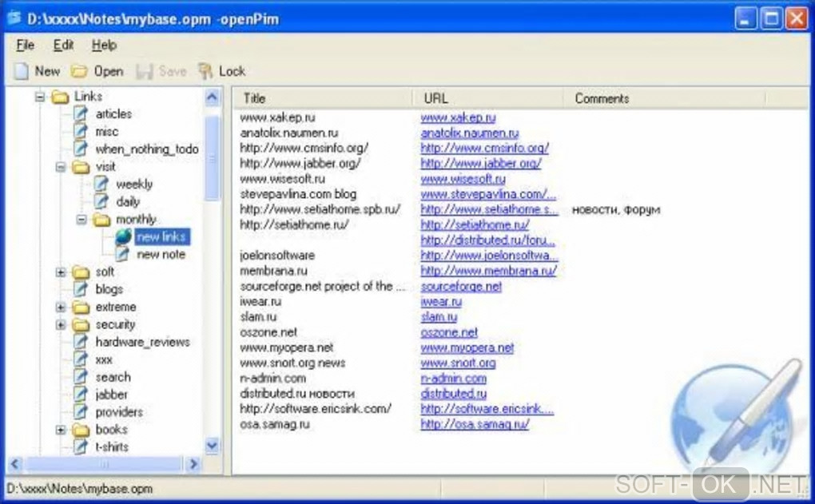Open the http://www.jabber.org/ link
Screen dimensions: 815x504
[481, 163]
